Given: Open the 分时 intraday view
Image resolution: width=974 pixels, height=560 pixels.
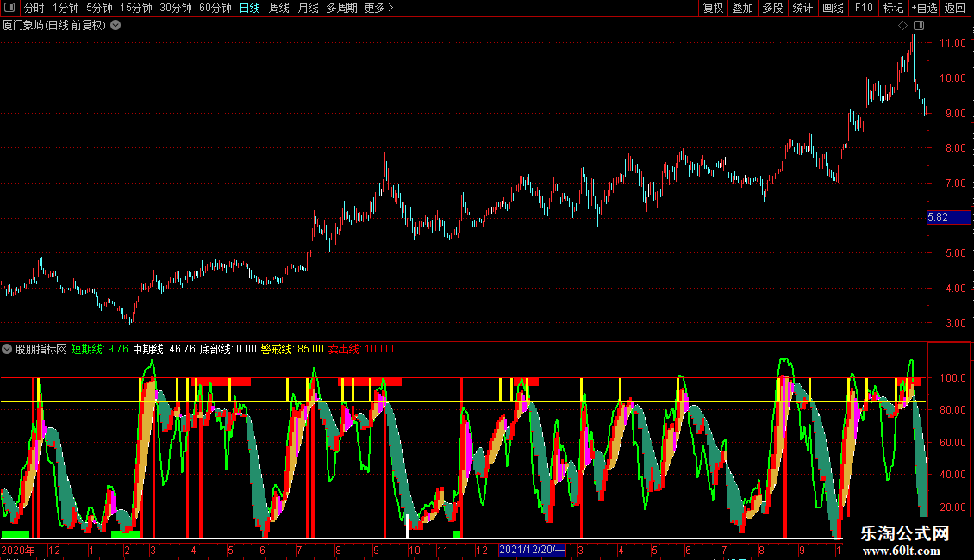Looking at the screenshot, I should pyautogui.click(x=34, y=8).
